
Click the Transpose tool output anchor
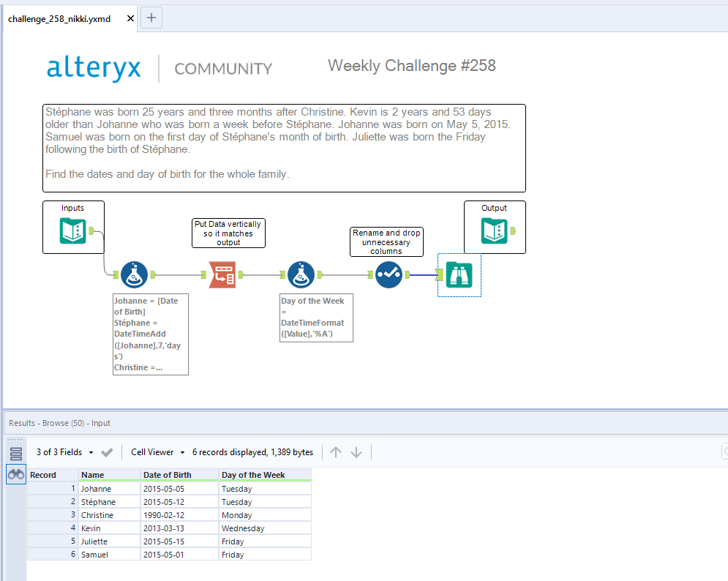(x=241, y=275)
